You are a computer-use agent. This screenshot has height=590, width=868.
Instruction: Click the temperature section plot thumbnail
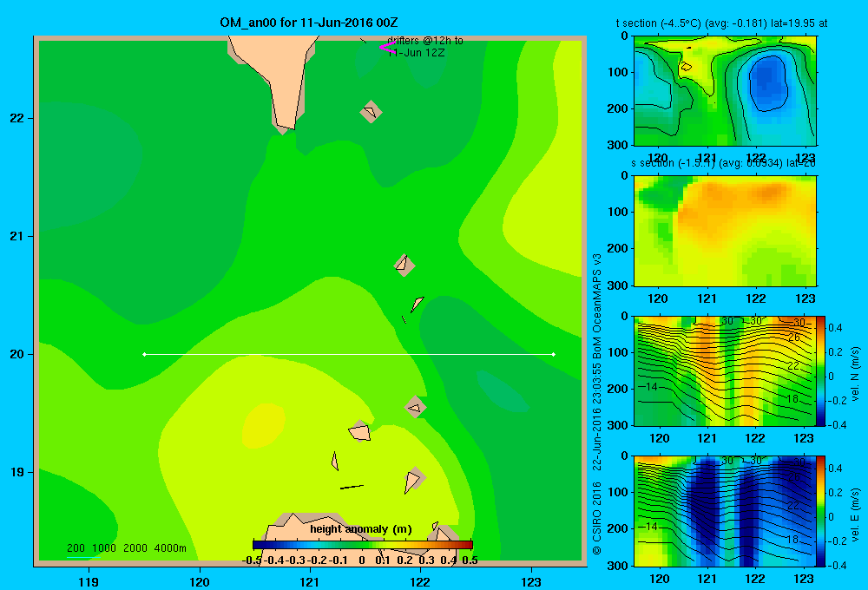[x=725, y=91]
